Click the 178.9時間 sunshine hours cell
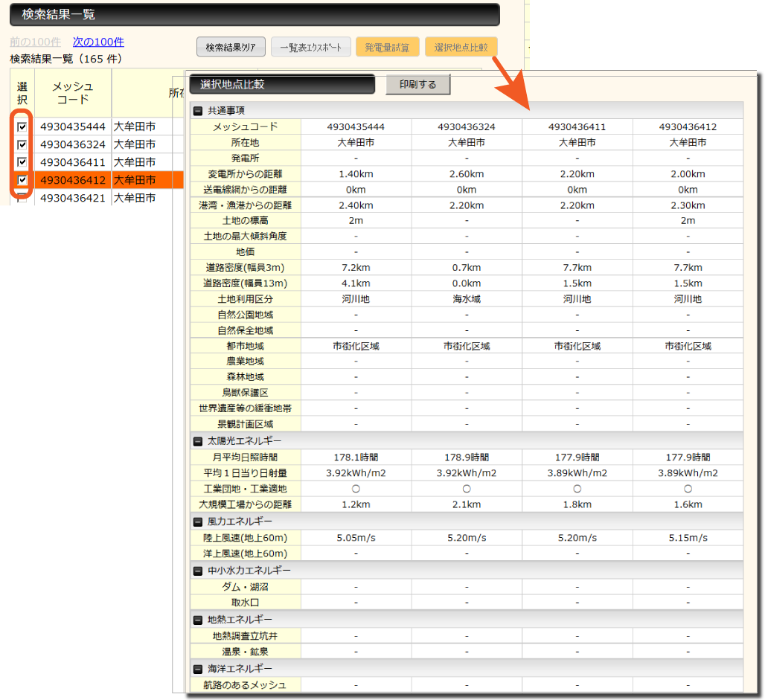Image resolution: width=765 pixels, height=700 pixels. pos(467,457)
